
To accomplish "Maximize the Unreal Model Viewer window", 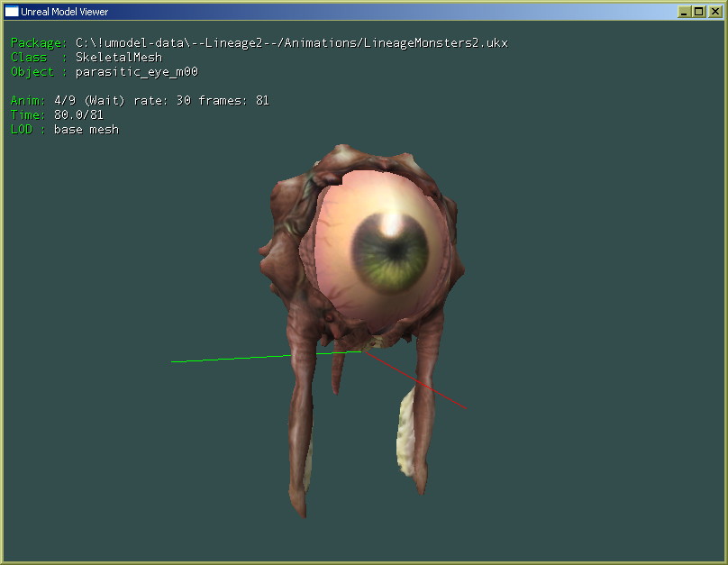I will click(x=699, y=12).
